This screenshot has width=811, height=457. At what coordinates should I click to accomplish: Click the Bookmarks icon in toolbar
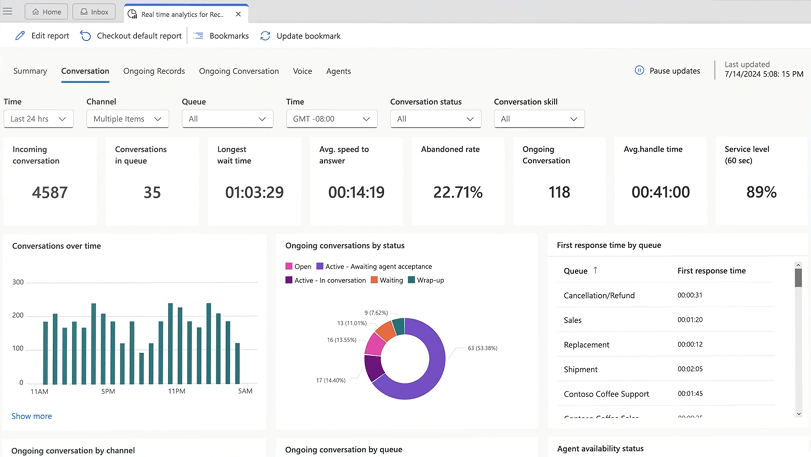(198, 36)
